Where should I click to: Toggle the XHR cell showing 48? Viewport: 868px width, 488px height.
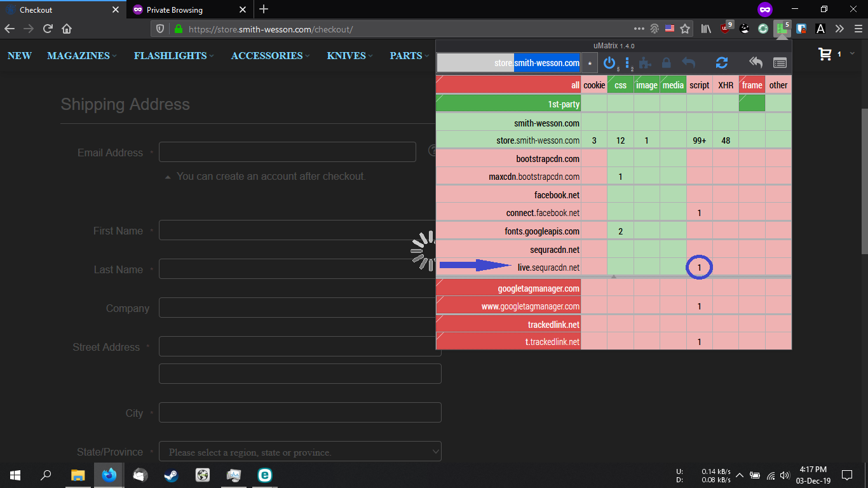point(726,140)
